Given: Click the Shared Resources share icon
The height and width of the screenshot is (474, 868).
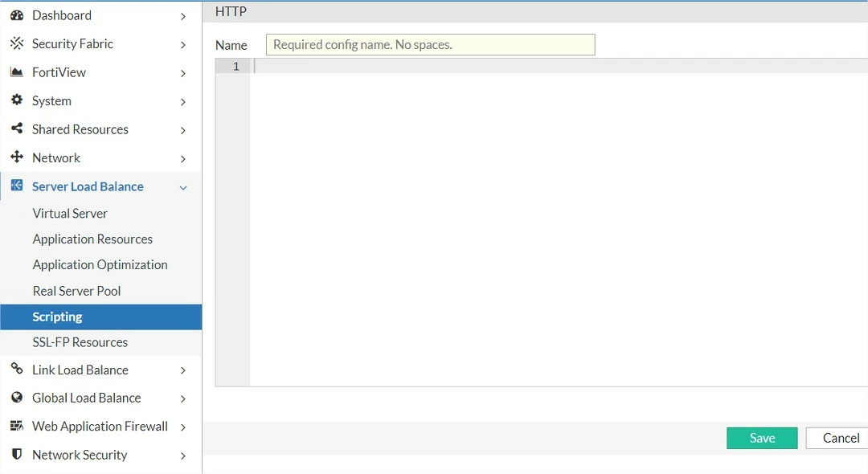Looking at the screenshot, I should (17, 129).
